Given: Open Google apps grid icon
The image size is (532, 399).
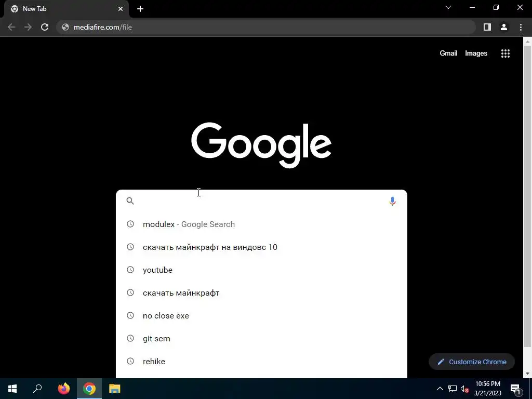Looking at the screenshot, I should tap(506, 54).
